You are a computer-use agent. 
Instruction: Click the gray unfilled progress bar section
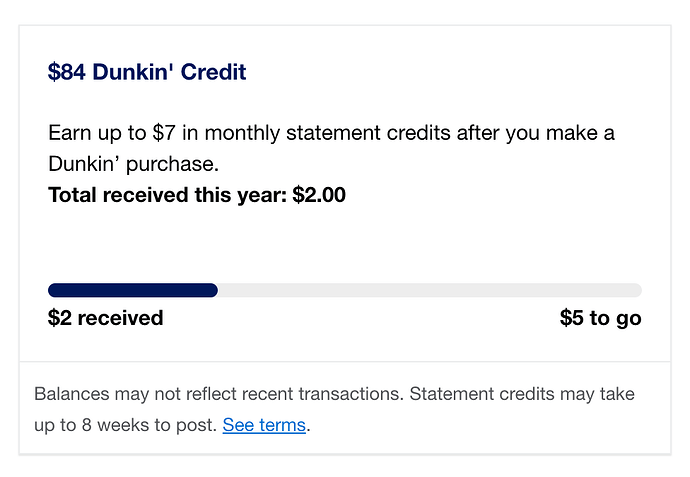430,290
